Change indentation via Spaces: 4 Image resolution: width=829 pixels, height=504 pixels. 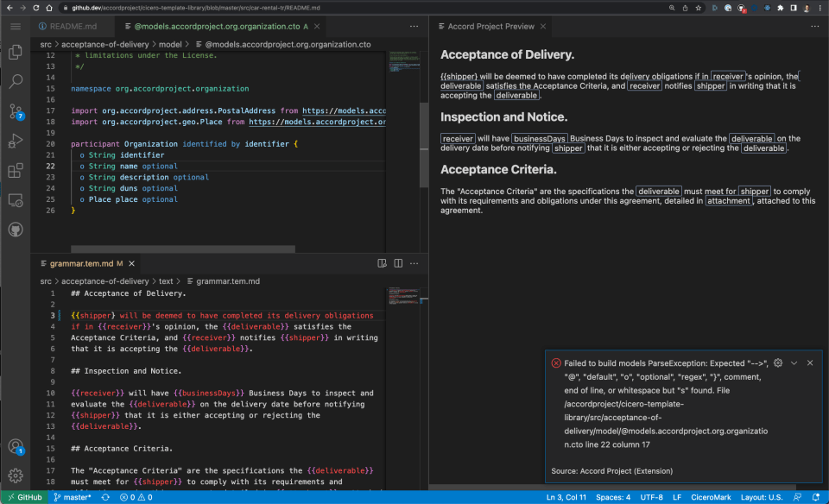(x=613, y=497)
